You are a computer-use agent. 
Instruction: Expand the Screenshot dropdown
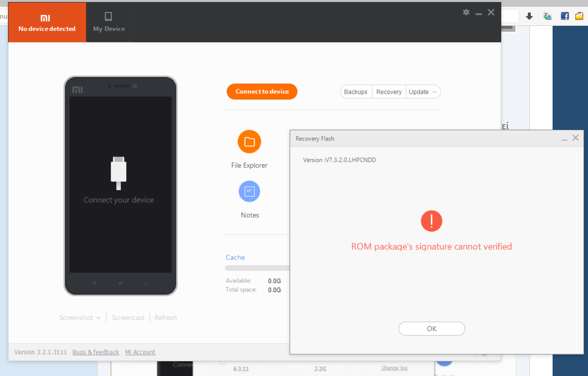pyautogui.click(x=80, y=318)
